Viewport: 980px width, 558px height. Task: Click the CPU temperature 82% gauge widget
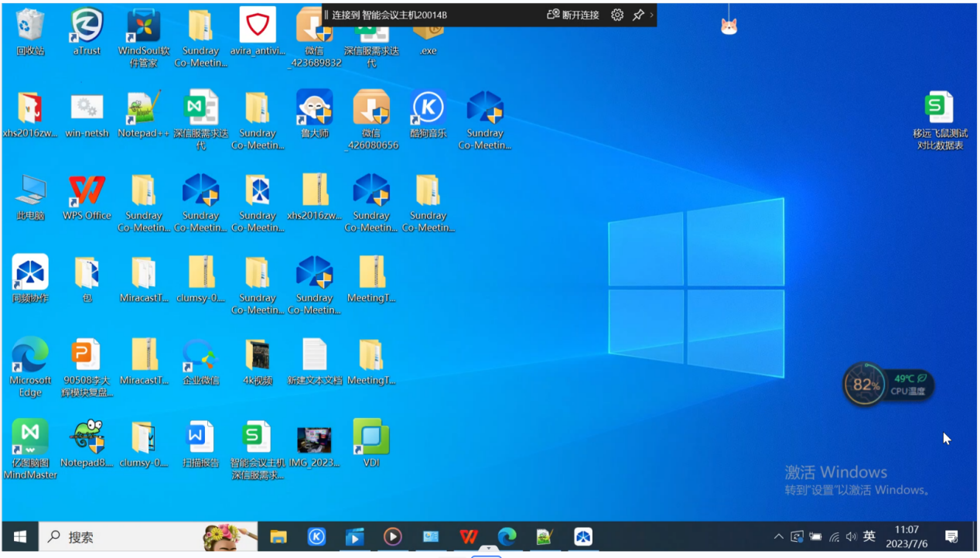point(865,385)
